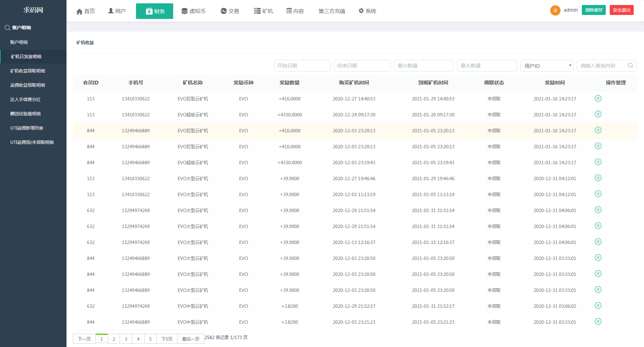Click the 购买矿机时间 column header
This screenshot has width=644, height=347.
point(354,83)
